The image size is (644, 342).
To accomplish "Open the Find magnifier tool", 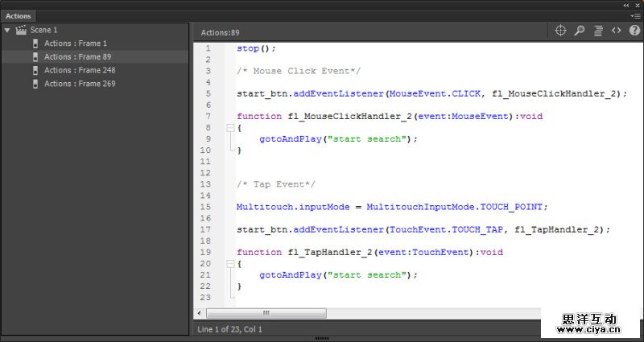I will click(x=580, y=31).
